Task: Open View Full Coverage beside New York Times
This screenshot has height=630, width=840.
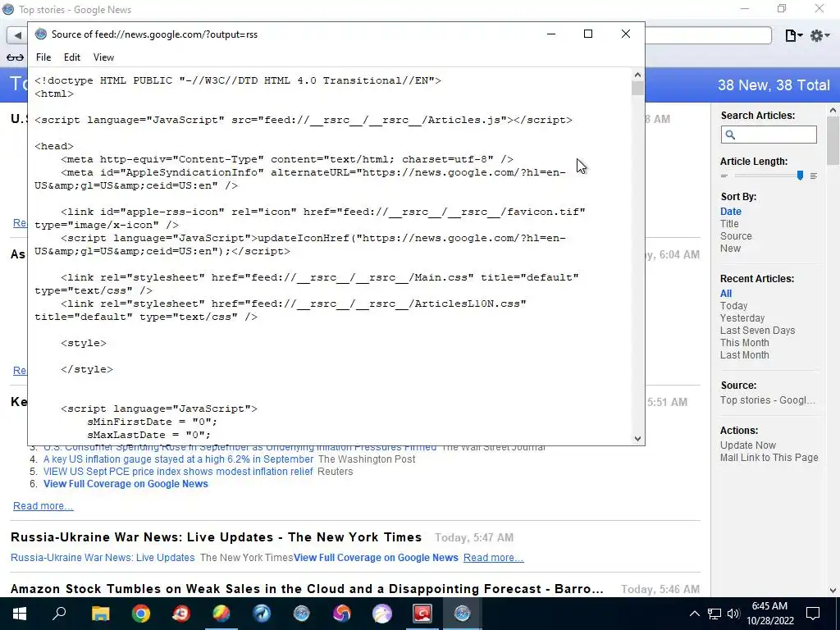Action: point(376,558)
